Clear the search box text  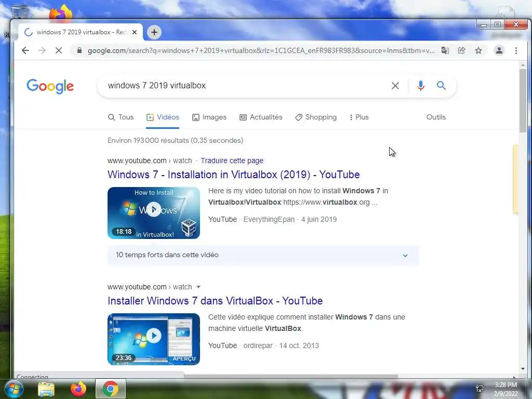tap(395, 86)
